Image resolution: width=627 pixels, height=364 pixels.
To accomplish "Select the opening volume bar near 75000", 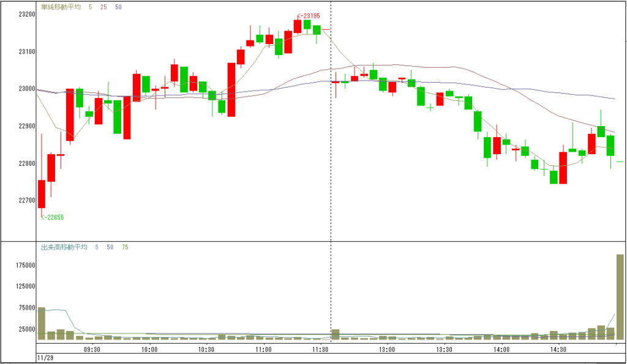I will [x=42, y=324].
